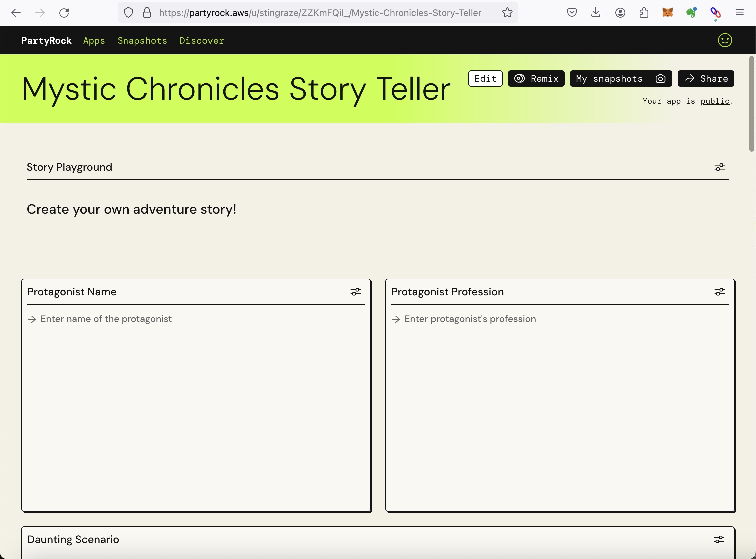Open tracking protection shield settings
The height and width of the screenshot is (559, 756).
[128, 12]
